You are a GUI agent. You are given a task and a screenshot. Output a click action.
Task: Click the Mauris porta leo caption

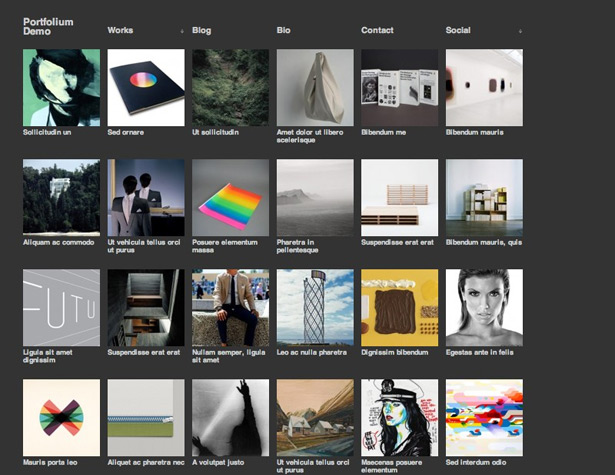50,462
